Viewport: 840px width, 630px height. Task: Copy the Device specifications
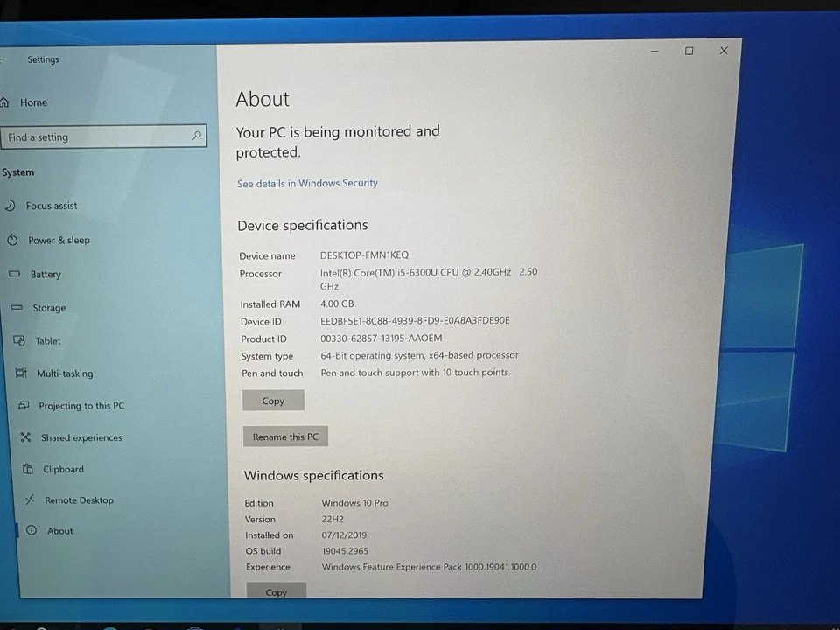(x=273, y=400)
